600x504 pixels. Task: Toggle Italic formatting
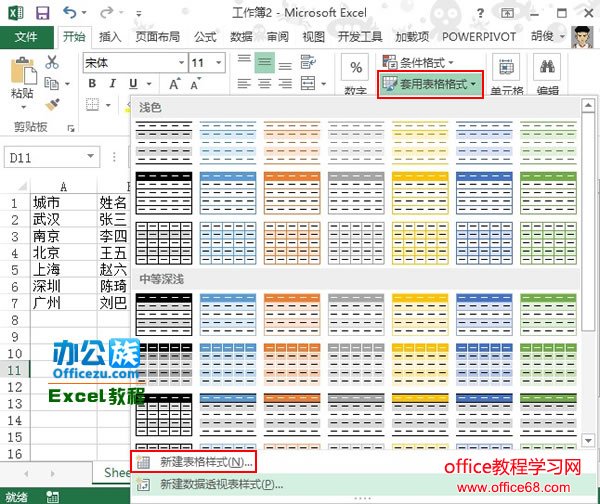pos(112,83)
